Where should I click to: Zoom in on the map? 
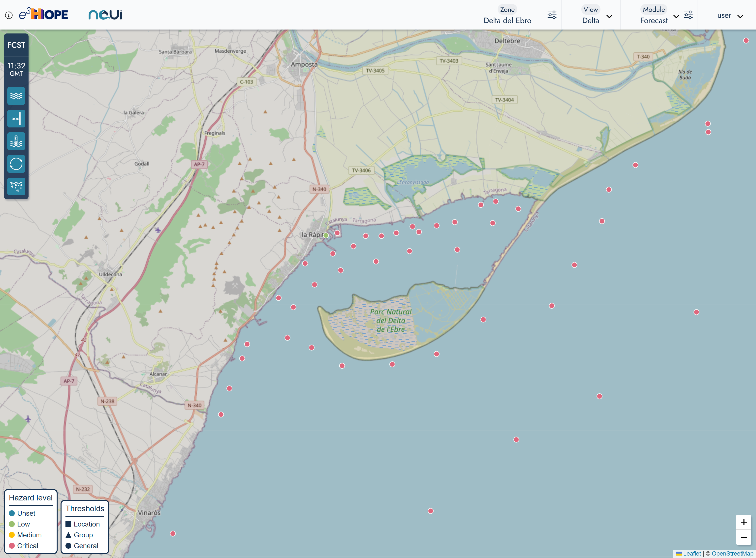tap(743, 522)
